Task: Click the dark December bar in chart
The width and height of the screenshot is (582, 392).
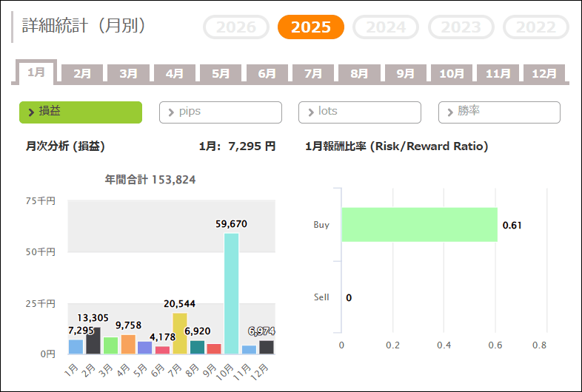Action: click(266, 347)
